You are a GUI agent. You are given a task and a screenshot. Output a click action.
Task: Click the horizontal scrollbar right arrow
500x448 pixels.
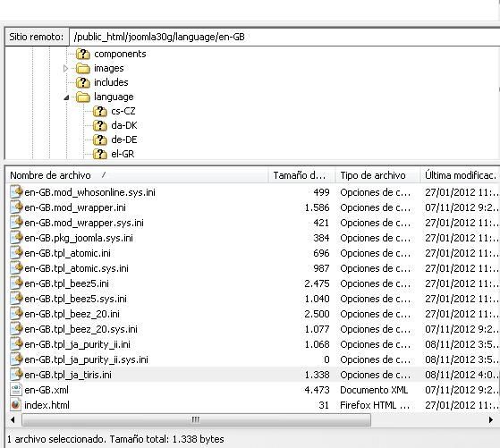pos(491,420)
